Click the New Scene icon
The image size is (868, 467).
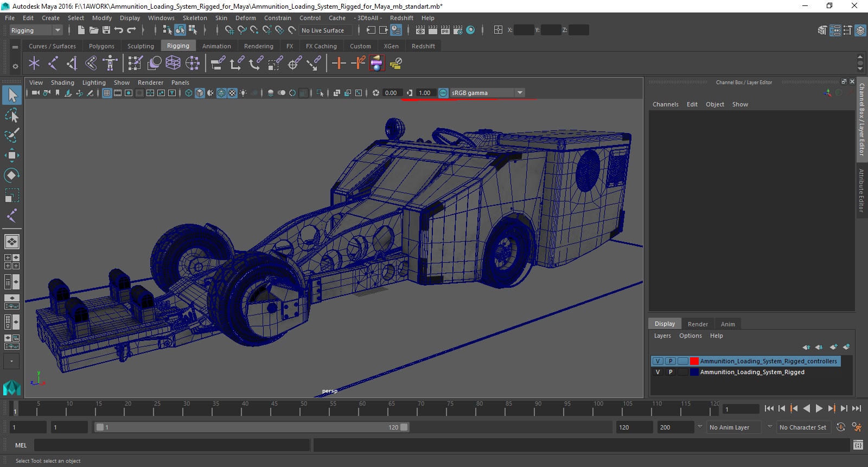[81, 30]
